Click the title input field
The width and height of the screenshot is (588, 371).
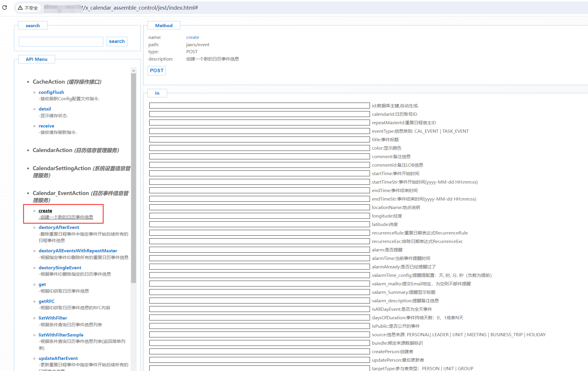259,140
